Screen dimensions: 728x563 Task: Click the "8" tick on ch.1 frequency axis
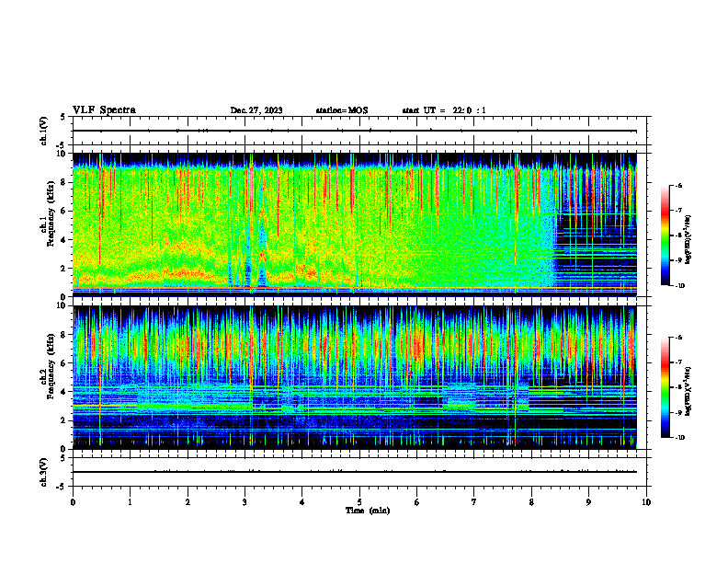pos(64,182)
